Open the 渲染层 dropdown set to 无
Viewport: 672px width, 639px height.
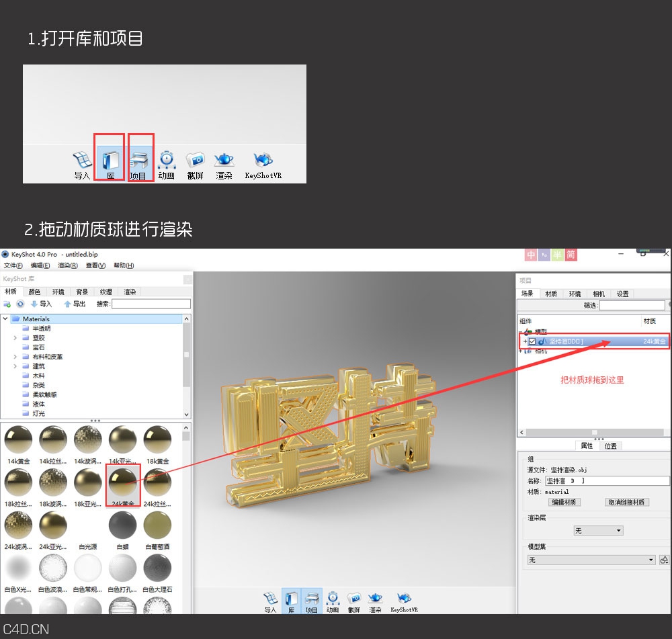coord(598,531)
